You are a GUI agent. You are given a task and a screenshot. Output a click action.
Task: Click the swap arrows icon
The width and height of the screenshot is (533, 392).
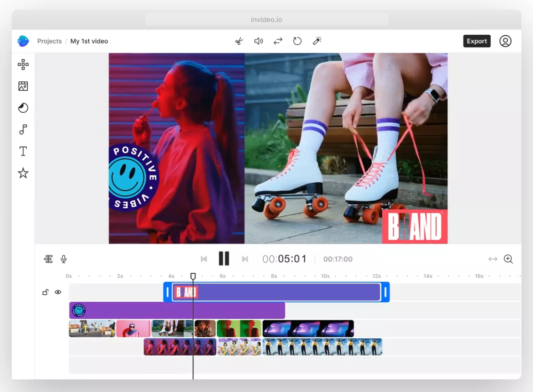pos(278,41)
